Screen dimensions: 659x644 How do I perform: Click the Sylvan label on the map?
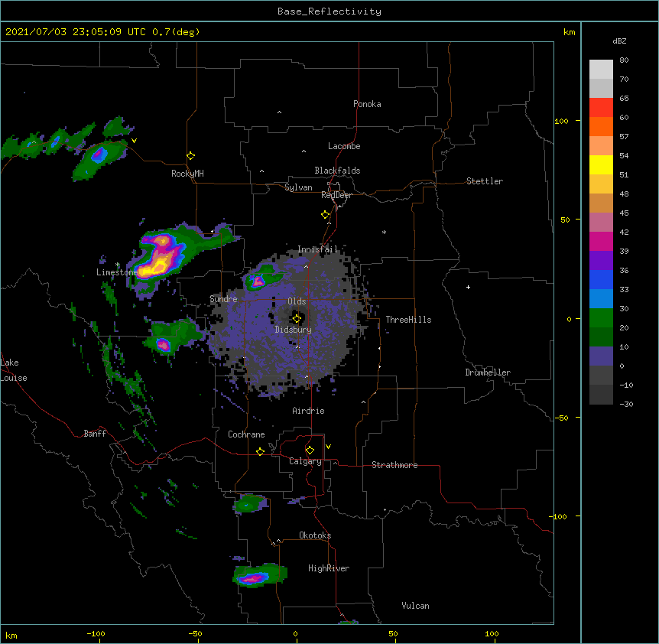point(298,187)
